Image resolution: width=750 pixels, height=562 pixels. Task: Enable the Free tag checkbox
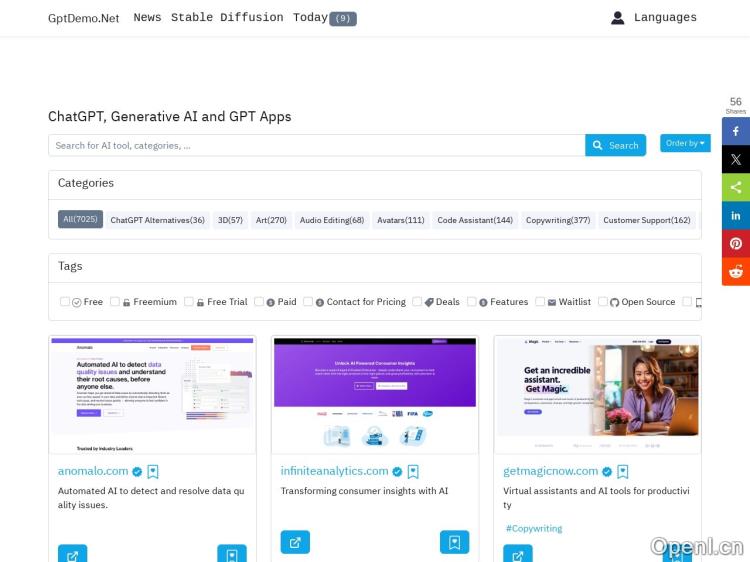pyautogui.click(x=65, y=302)
